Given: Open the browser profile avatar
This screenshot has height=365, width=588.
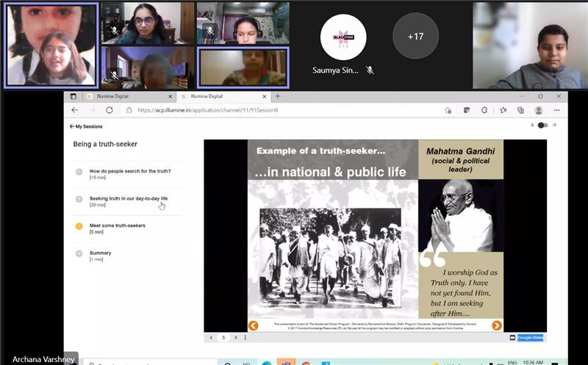Looking at the screenshot, I should pos(539,110).
